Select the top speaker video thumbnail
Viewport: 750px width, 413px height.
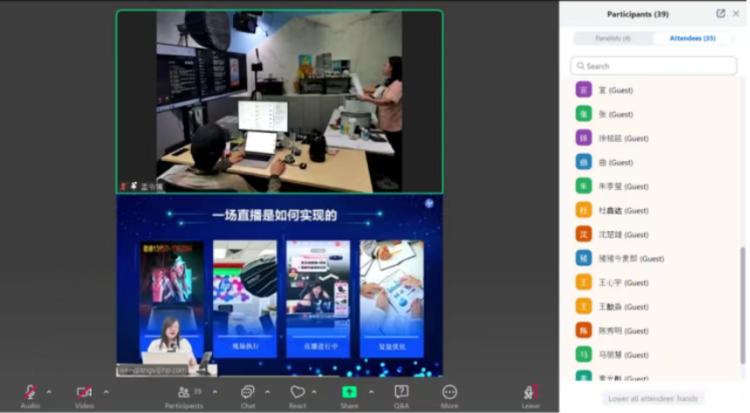[x=279, y=101]
